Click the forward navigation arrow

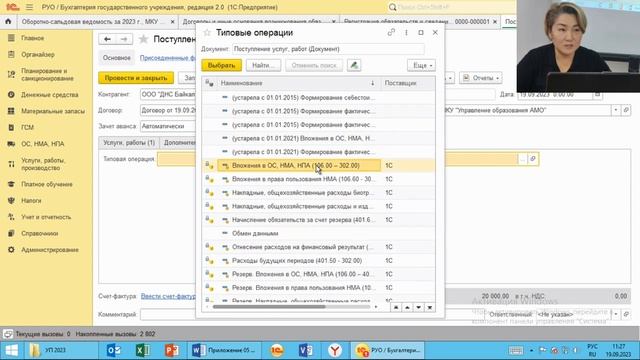124,39
